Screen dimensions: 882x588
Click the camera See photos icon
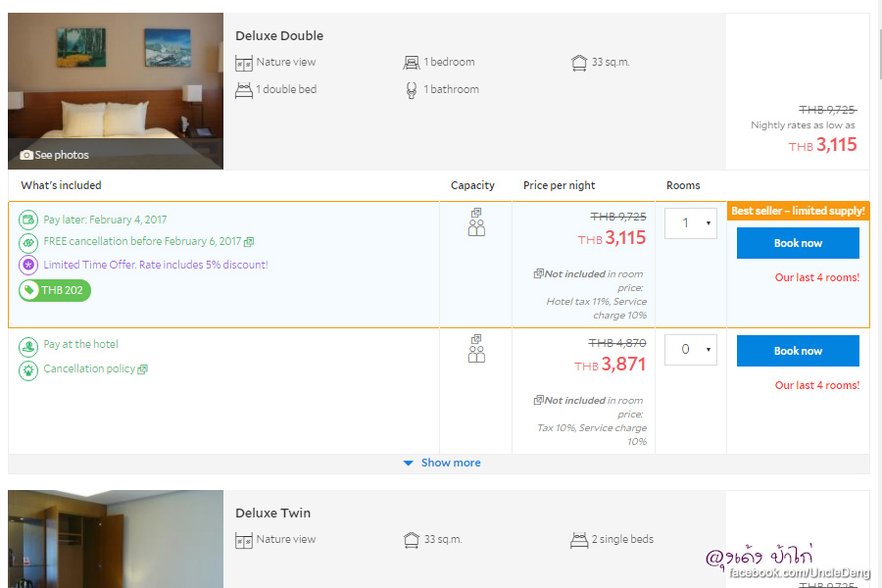coord(26,155)
